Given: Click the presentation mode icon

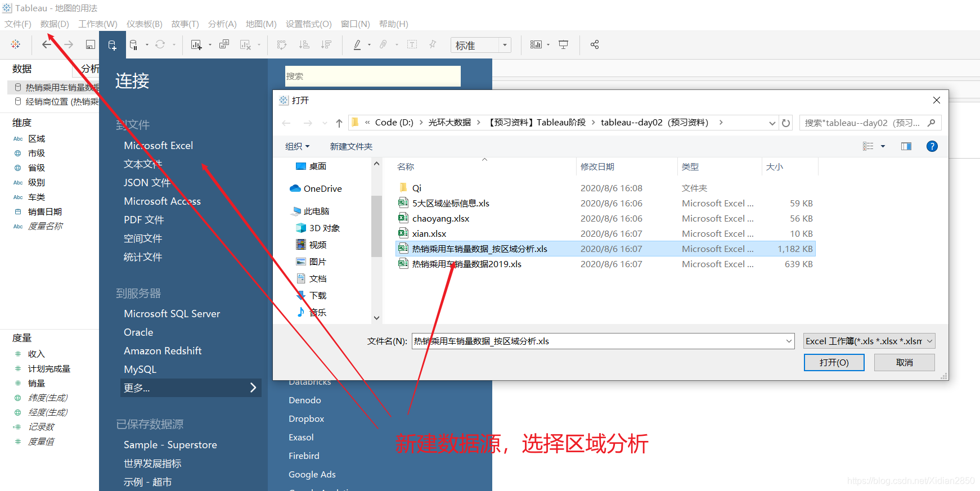Looking at the screenshot, I should 564,44.
